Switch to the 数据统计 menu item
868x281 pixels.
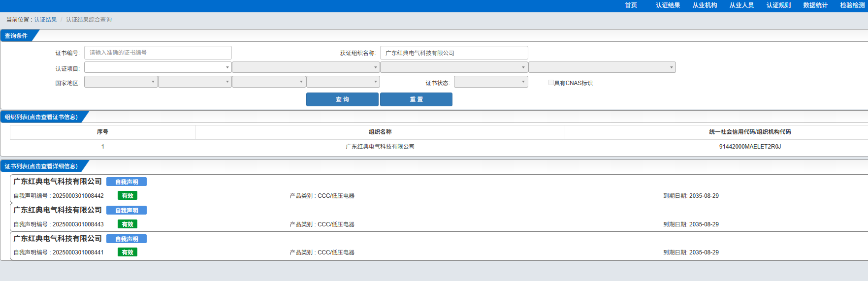(x=815, y=5)
